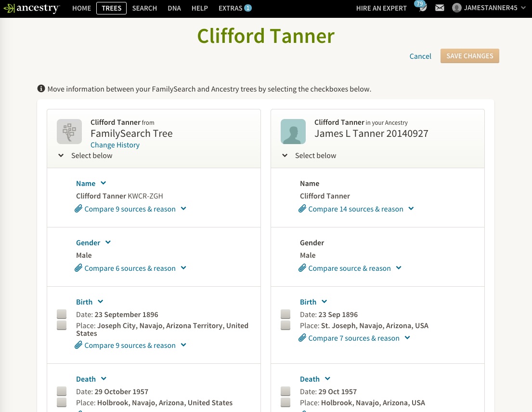Click the JAMESTANNER45 username
This screenshot has height=412, width=532.
tap(491, 8)
